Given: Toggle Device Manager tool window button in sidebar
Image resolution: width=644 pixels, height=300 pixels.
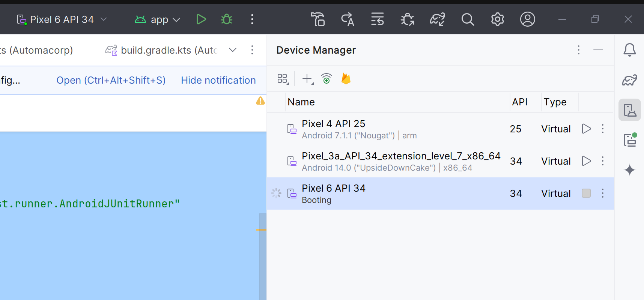Looking at the screenshot, I should [630, 110].
